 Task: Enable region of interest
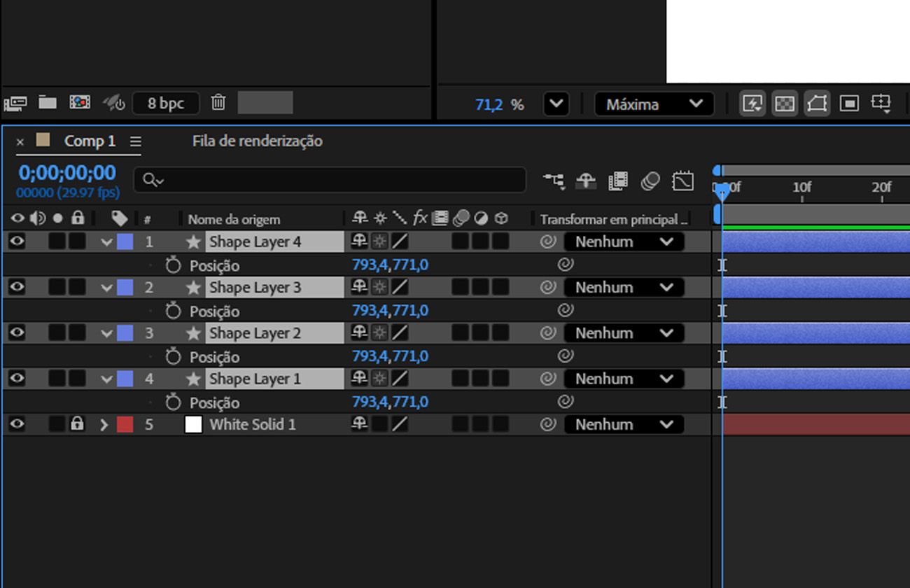848,104
